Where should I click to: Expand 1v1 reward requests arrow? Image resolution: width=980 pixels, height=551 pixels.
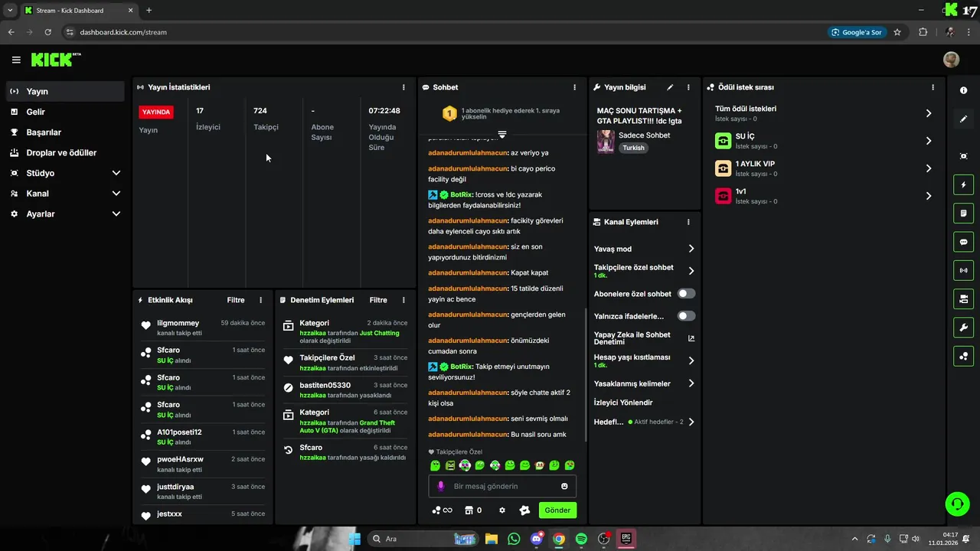pyautogui.click(x=929, y=196)
